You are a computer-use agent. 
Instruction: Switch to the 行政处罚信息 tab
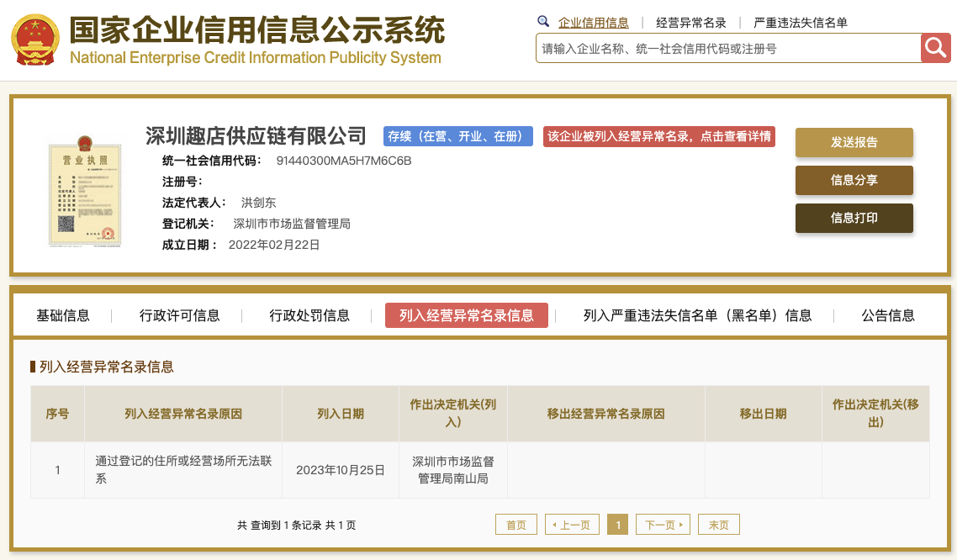pos(309,315)
